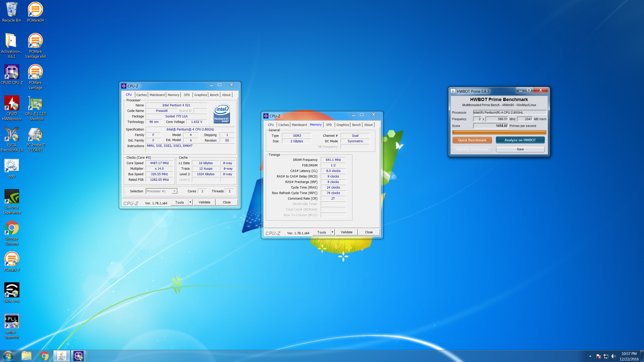Open About tab in Memory CPU-Z window
The image size is (644, 362).
coord(368,125)
